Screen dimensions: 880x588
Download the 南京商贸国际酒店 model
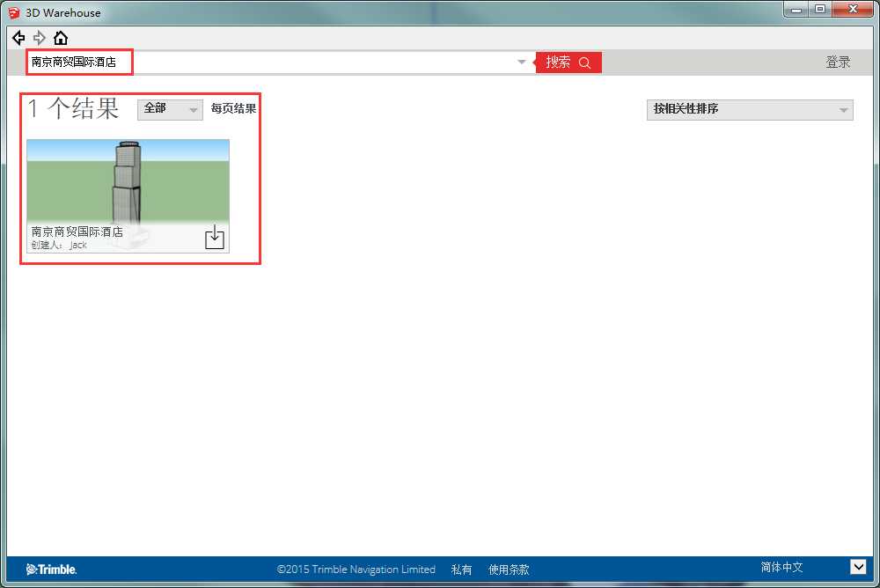215,238
